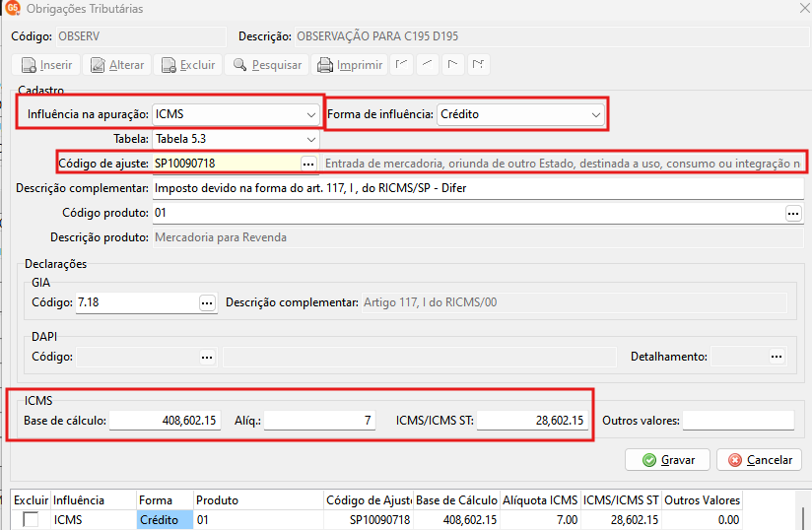Image resolution: width=812 pixels, height=530 pixels.
Task: Go to previous record navigation icon
Action: (428, 65)
